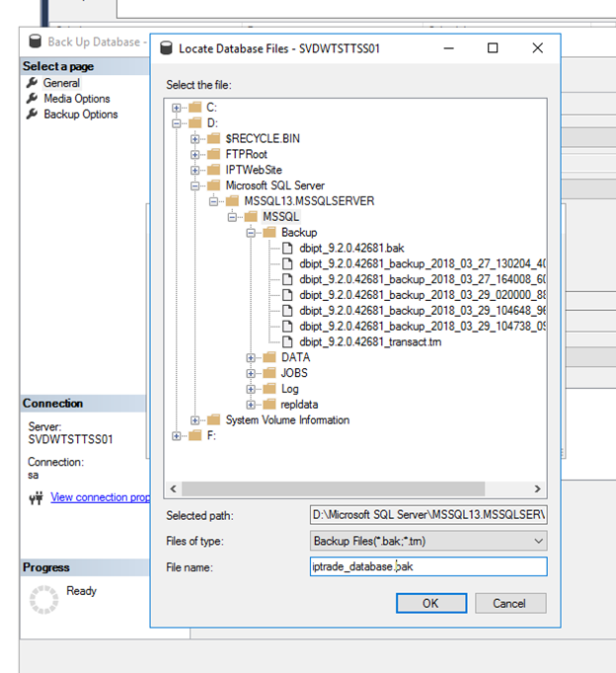Viewport: 616px width, 673px height.
Task: Collapse the MSSQL13.MSSQLSERVER folder
Action: (x=213, y=201)
